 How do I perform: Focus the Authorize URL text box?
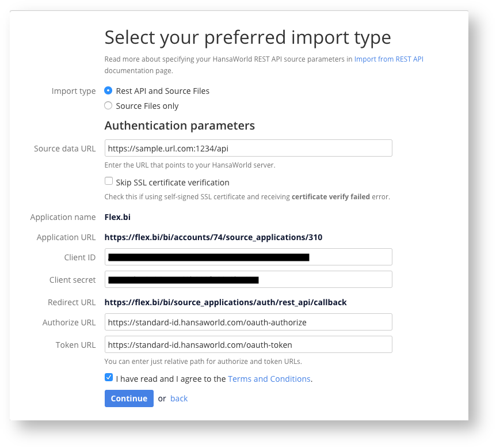[x=248, y=322]
